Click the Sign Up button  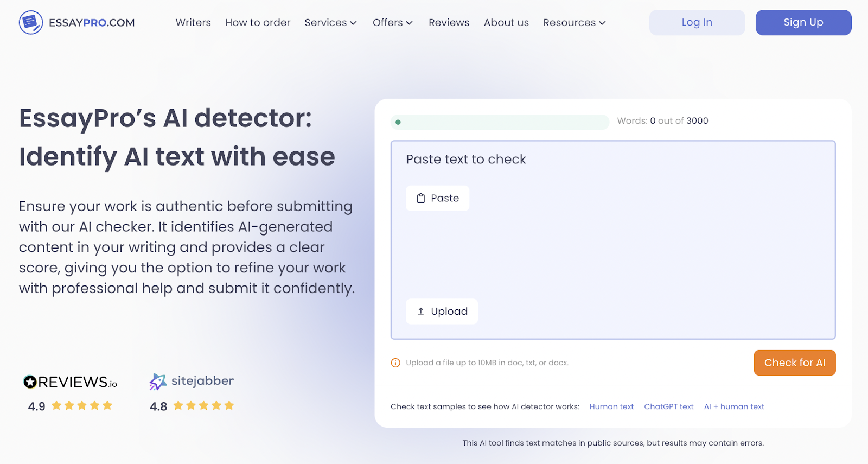pyautogui.click(x=803, y=23)
